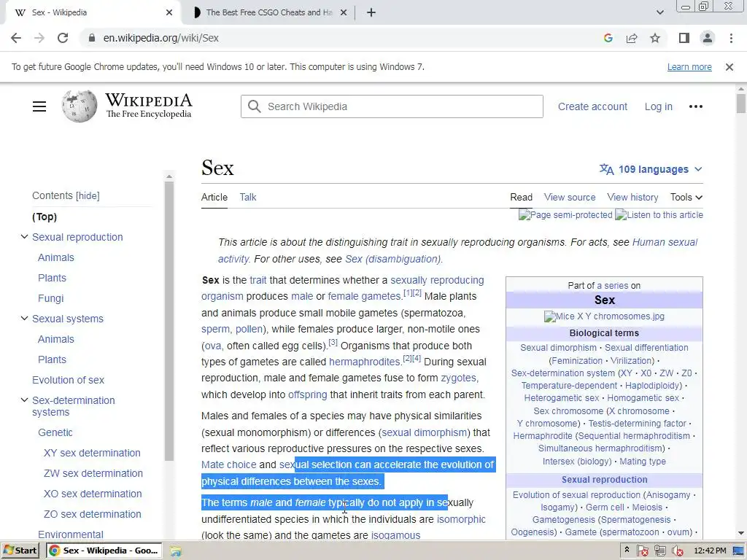Click the Wikipedia globe logo

[79, 106]
